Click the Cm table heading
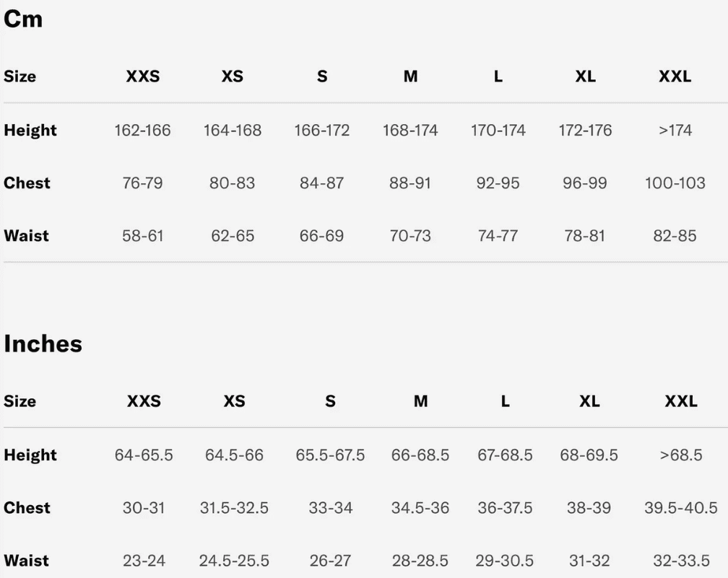The height and width of the screenshot is (578, 728). (23, 19)
